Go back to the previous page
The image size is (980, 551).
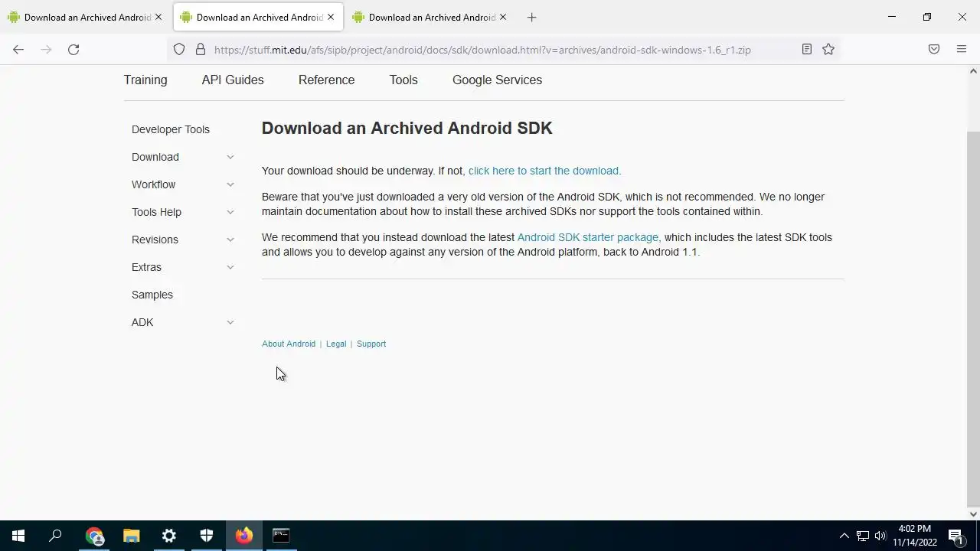click(18, 50)
